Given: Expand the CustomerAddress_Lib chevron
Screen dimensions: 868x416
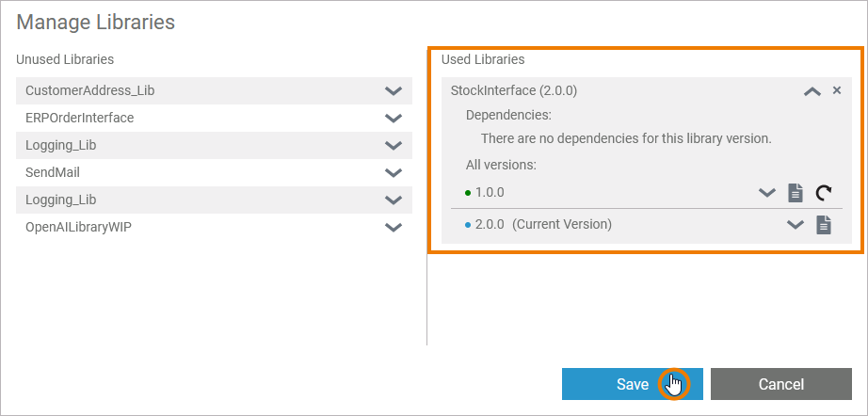Looking at the screenshot, I should pyautogui.click(x=394, y=91).
